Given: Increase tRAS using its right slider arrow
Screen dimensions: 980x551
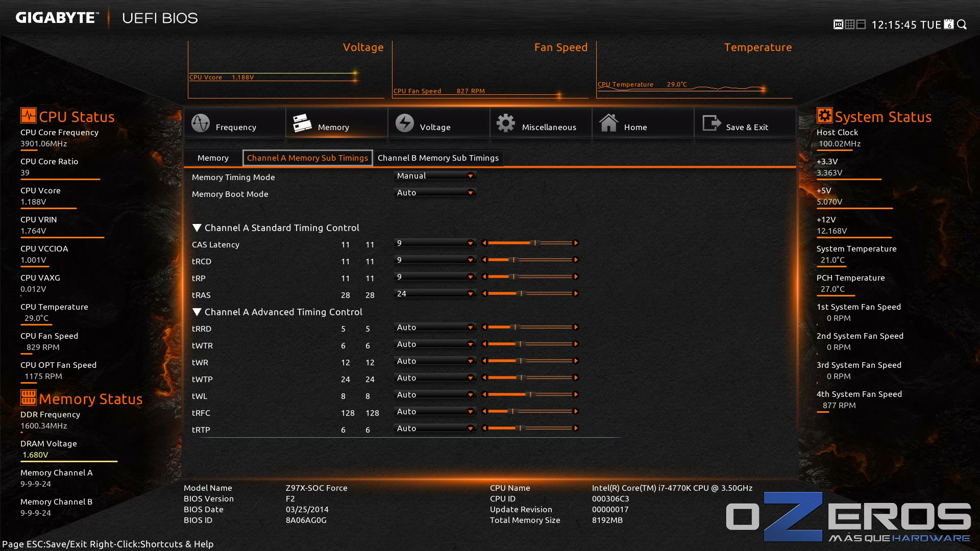Looking at the screenshot, I should (576, 294).
